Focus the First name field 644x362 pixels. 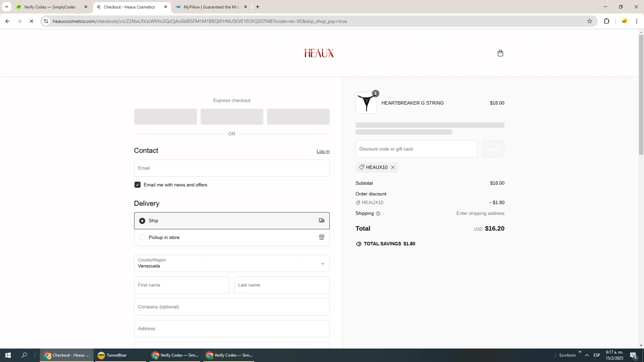click(182, 285)
